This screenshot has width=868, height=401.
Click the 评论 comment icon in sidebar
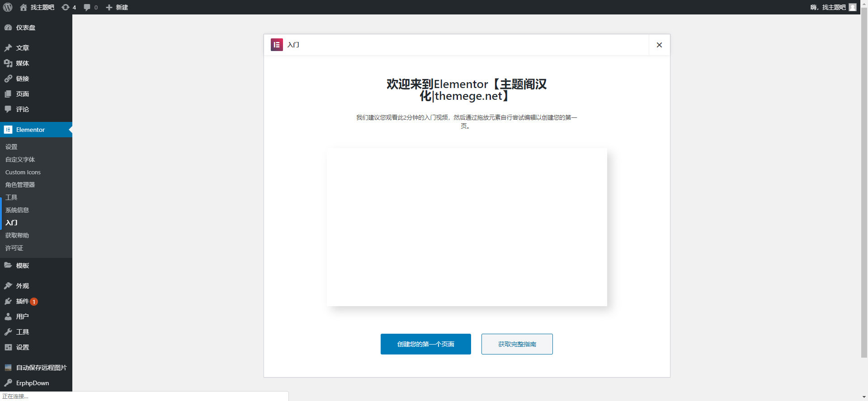point(8,109)
